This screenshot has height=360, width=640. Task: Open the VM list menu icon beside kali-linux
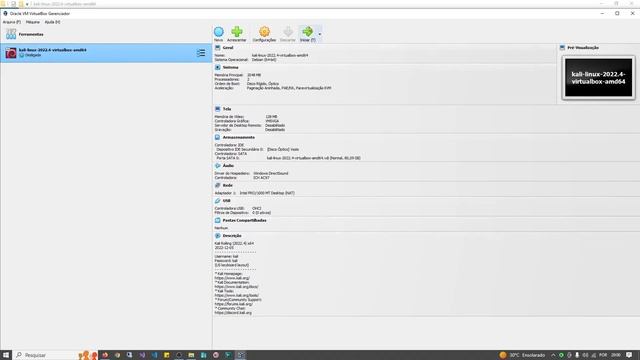tap(201, 53)
